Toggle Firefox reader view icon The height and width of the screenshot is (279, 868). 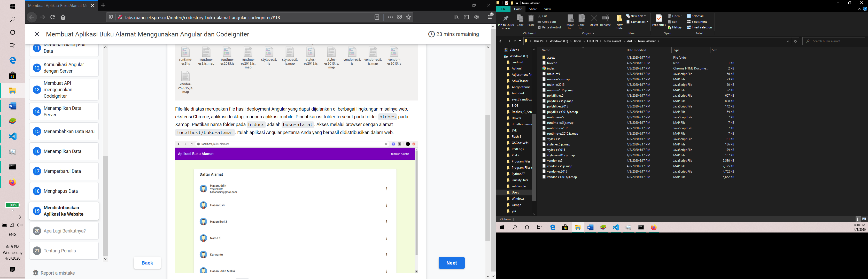(377, 17)
